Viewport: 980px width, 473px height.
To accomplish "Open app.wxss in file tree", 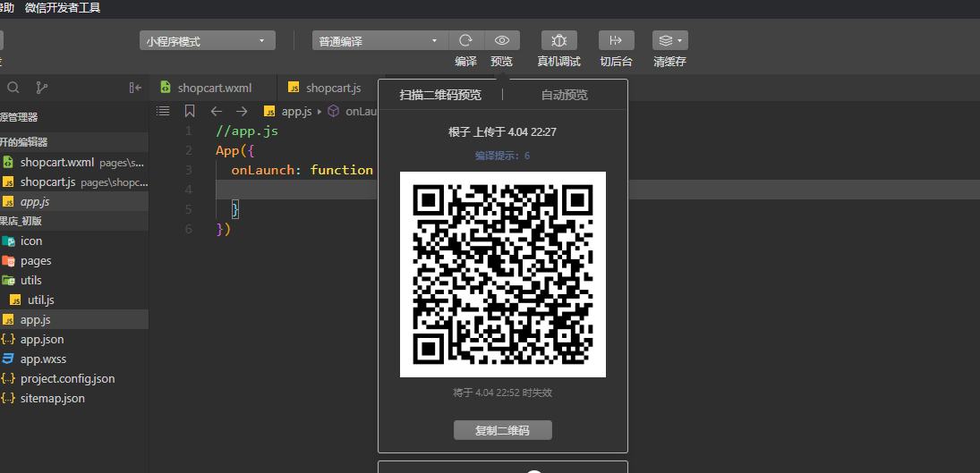I will pos(74,359).
